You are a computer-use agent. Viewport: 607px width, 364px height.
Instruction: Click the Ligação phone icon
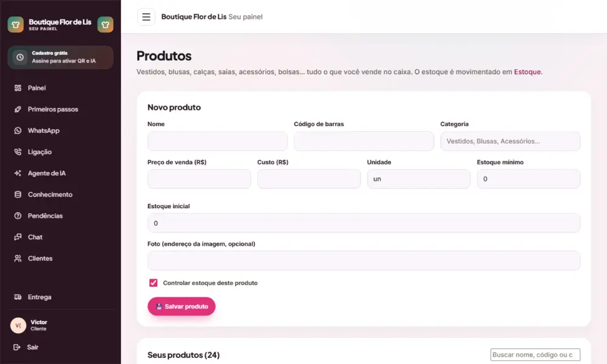click(18, 152)
